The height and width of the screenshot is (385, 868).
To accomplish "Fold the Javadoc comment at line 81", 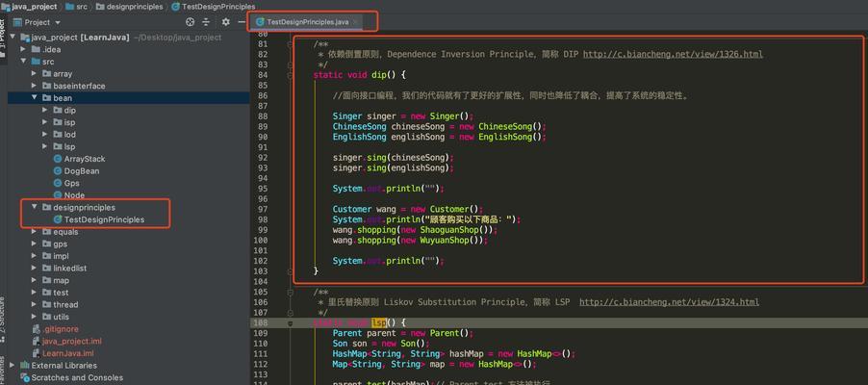I will click(x=290, y=43).
